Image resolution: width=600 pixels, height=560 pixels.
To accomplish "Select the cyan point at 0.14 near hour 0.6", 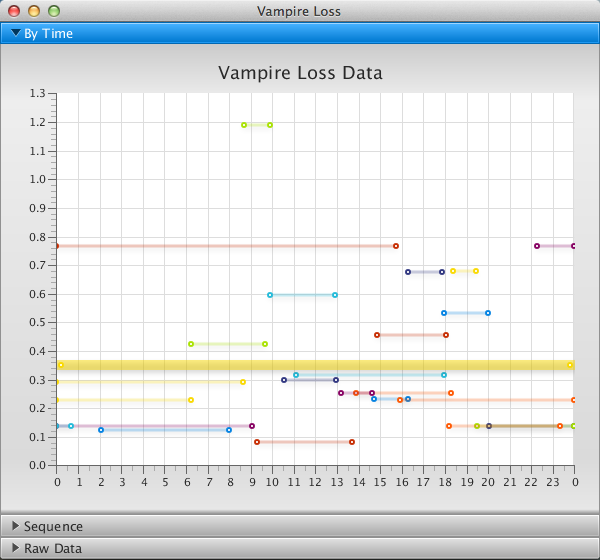I will [x=71, y=426].
